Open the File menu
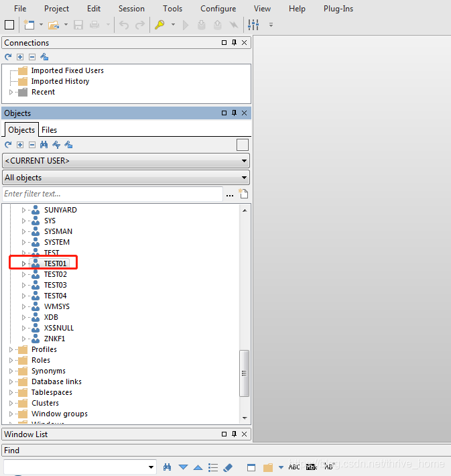Image resolution: width=451 pixels, height=476 pixels. (20, 9)
